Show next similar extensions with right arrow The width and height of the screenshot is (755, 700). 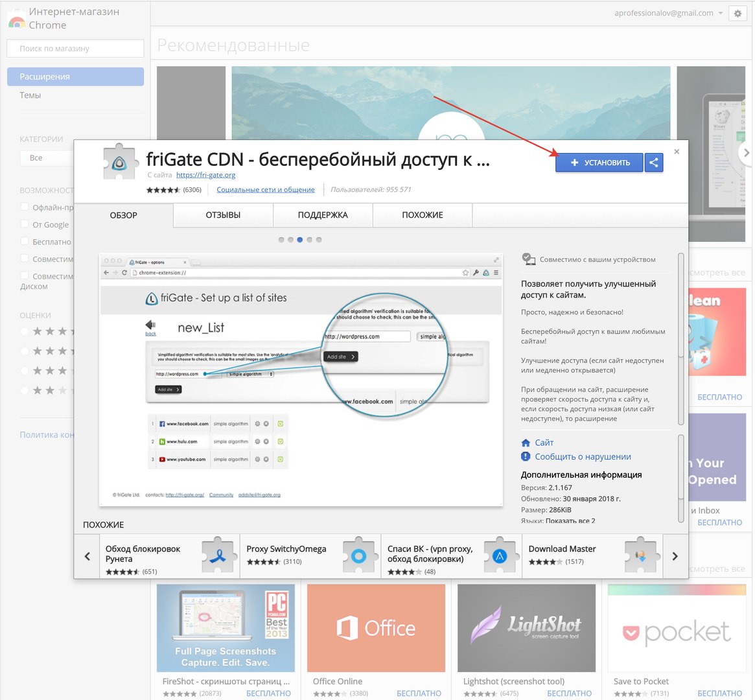(675, 557)
